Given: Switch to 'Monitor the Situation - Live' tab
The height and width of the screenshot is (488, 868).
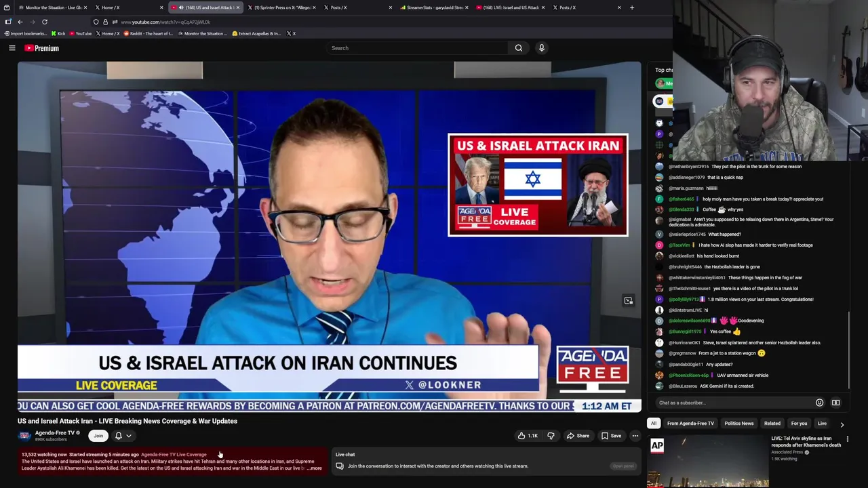Looking at the screenshot, I should pos(53,7).
